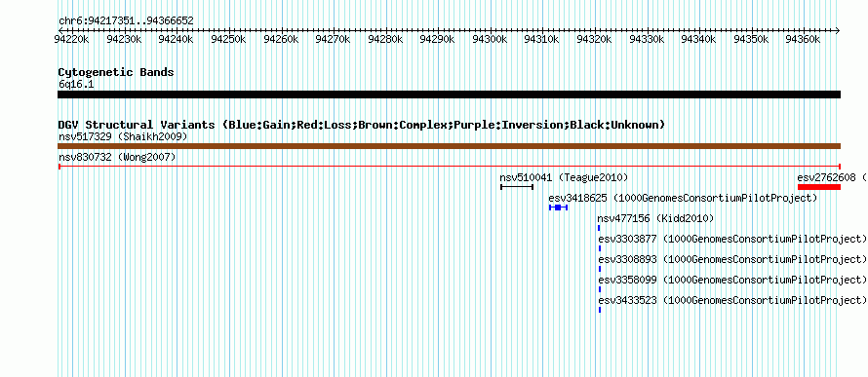Select the Cytogenetic Bands track title
Image resolution: width=868 pixels, height=377 pixels.
point(116,72)
